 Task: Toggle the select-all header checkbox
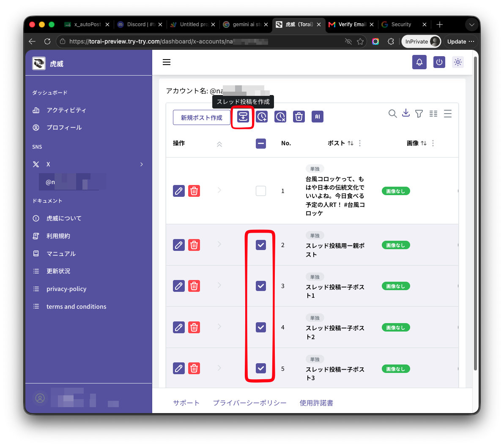261,143
